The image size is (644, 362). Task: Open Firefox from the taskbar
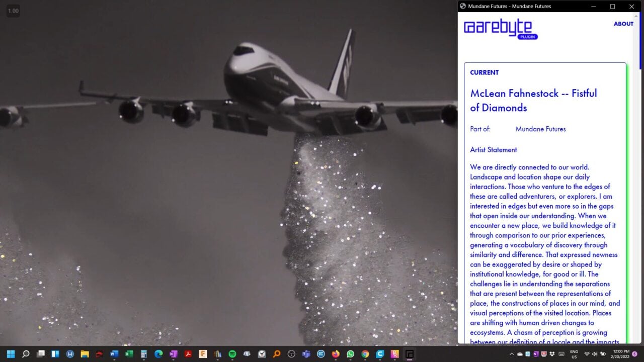[336, 354]
